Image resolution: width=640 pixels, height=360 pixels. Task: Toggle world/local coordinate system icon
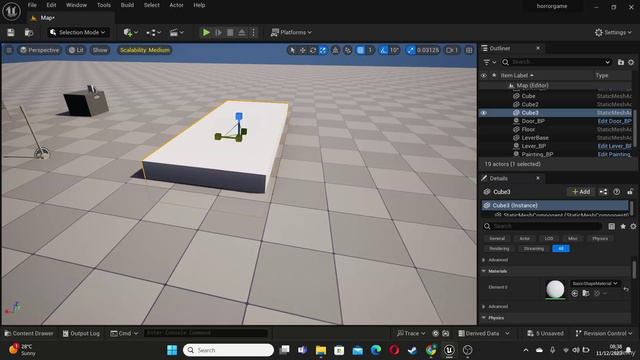pyautogui.click(x=336, y=50)
